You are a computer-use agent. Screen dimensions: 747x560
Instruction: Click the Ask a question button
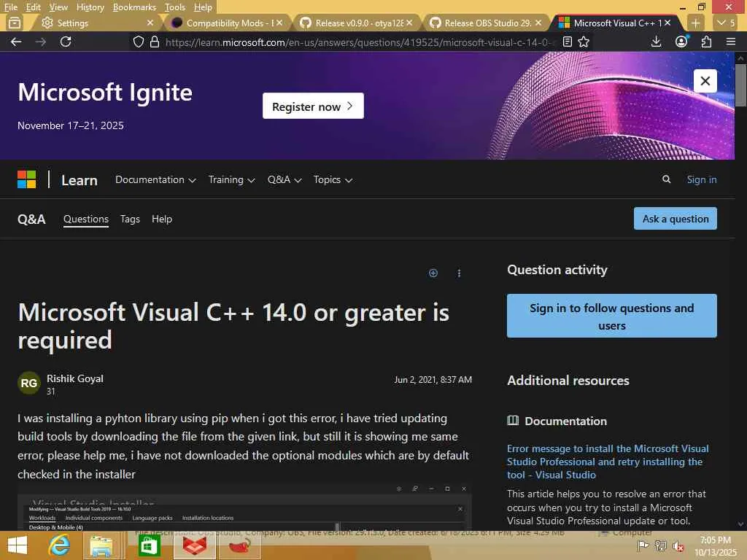click(x=675, y=219)
